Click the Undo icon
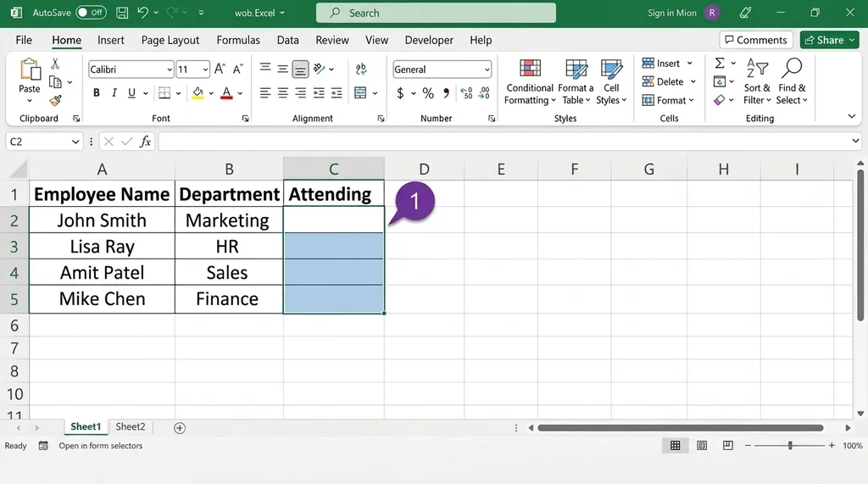 pos(142,12)
